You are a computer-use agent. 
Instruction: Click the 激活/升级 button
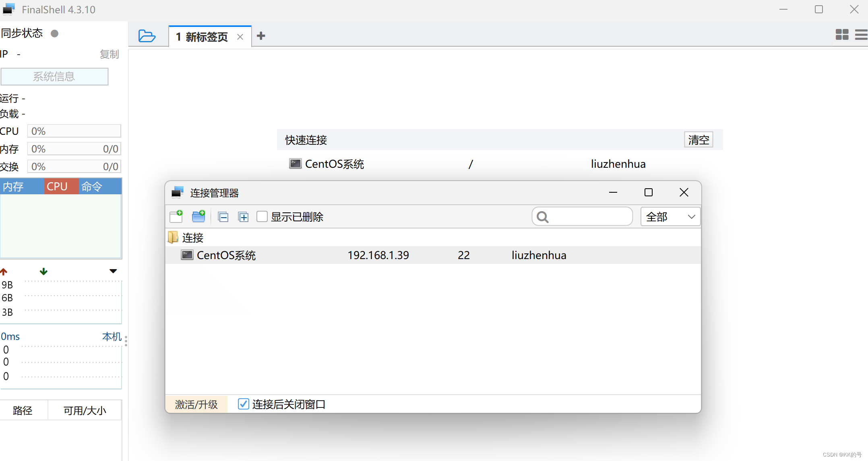coord(196,404)
